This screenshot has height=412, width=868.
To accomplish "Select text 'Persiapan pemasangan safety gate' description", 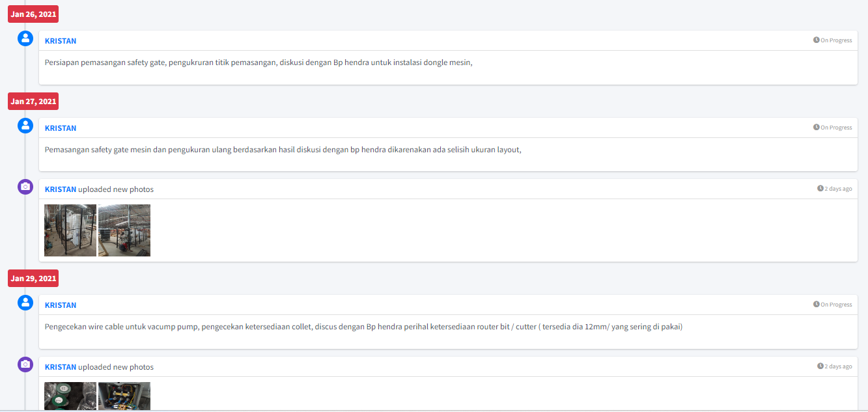I will tap(259, 63).
